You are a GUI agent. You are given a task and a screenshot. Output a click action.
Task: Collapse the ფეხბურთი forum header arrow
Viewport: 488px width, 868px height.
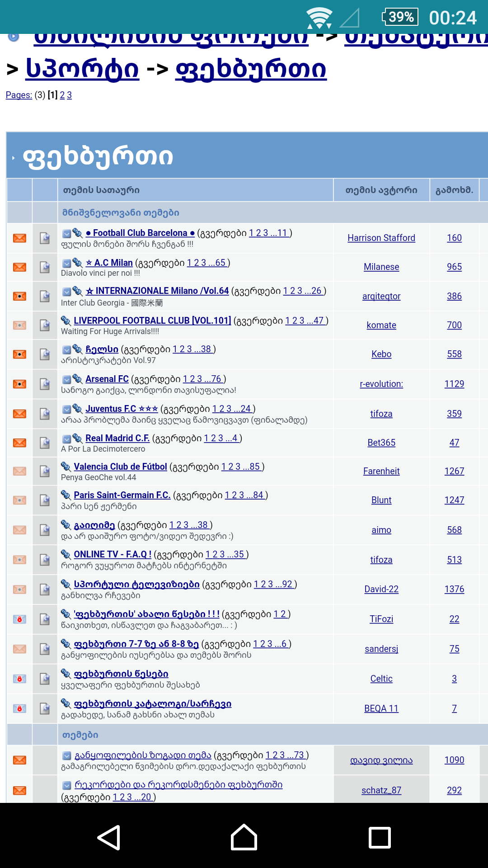coord(13,158)
